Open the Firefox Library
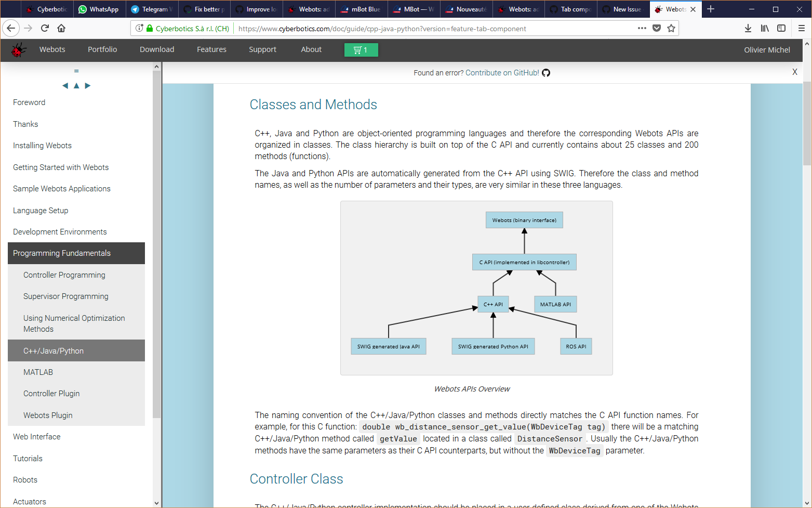 pos(764,28)
